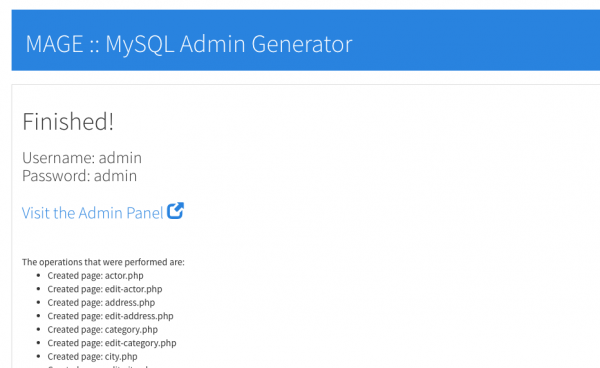Click the bullet point beside actor.php
This screenshot has width=600, height=368.
tap(38, 275)
